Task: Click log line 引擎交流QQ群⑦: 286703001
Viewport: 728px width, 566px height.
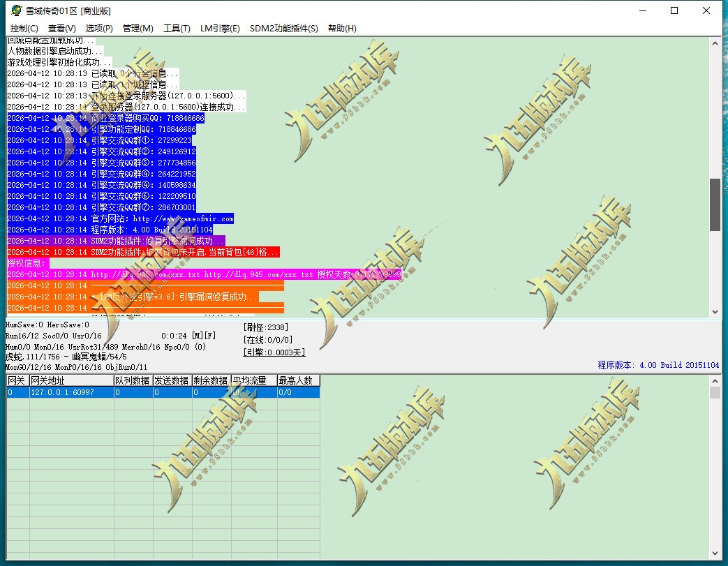Action: point(102,207)
